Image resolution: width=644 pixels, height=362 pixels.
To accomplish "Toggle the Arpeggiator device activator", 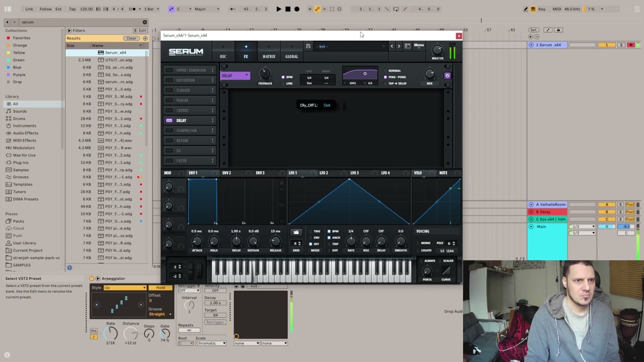I will point(92,279).
